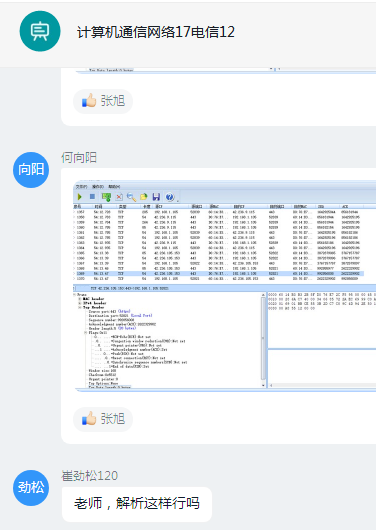The width and height of the screenshot is (376, 530).
Task: Click the yellow folder open icon
Action: click(144, 197)
